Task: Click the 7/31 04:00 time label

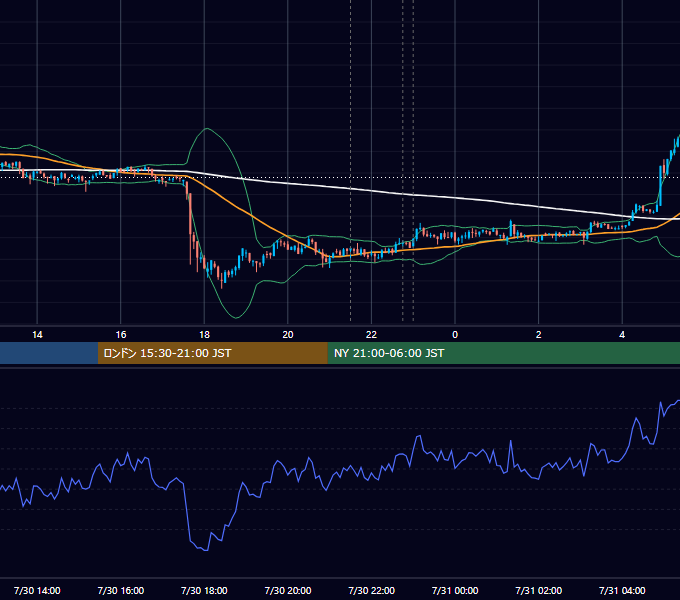Action: [x=622, y=590]
